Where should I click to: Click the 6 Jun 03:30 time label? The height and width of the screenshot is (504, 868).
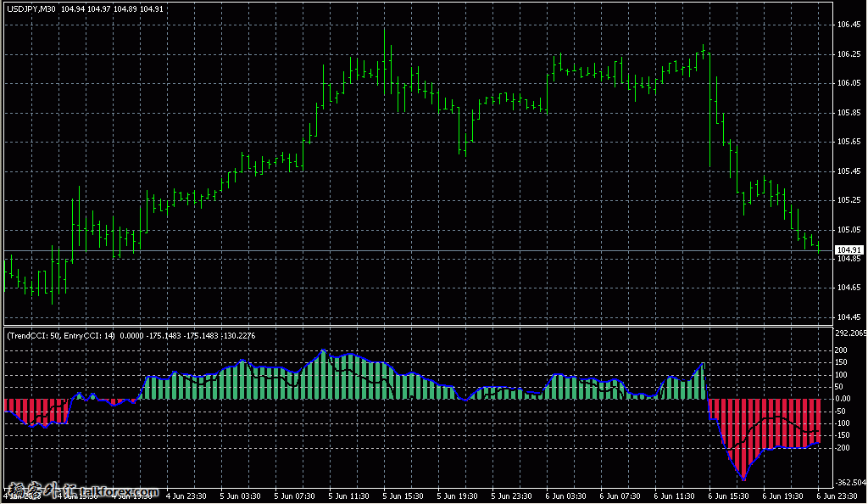click(565, 496)
